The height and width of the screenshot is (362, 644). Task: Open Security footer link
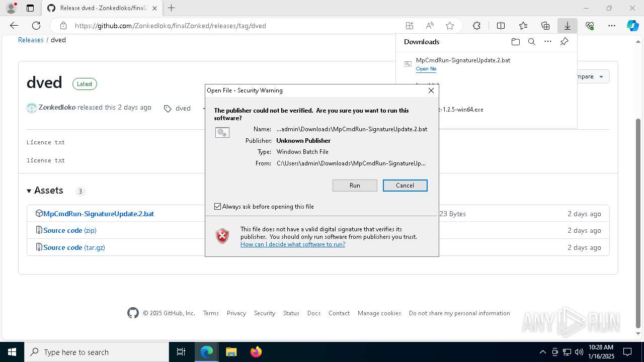pos(265,313)
